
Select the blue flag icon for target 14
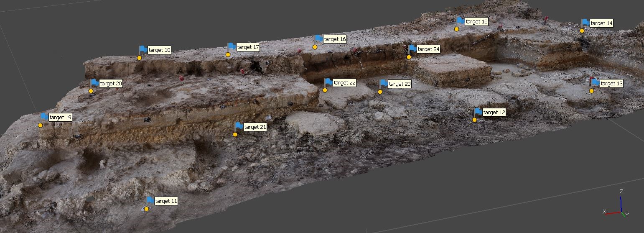click(x=585, y=23)
